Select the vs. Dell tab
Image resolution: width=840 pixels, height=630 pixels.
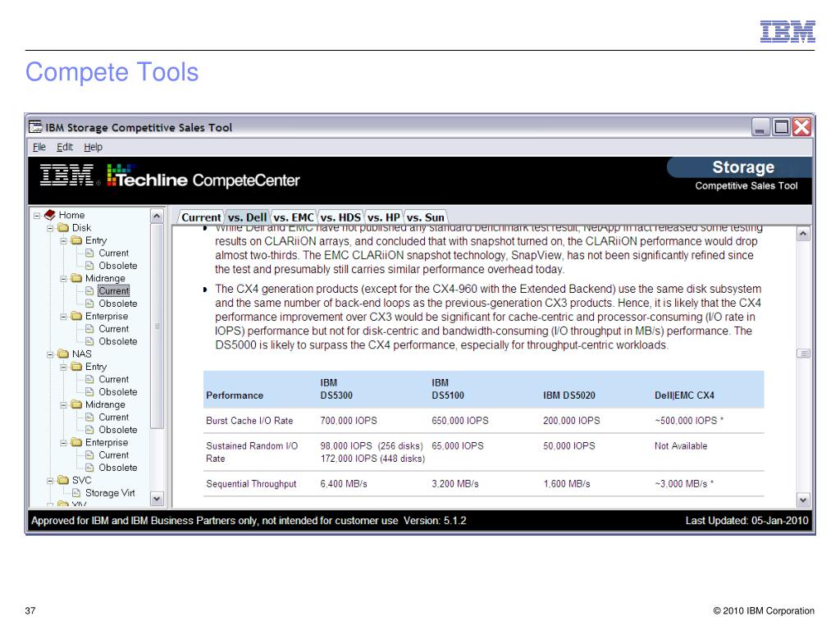click(247, 217)
